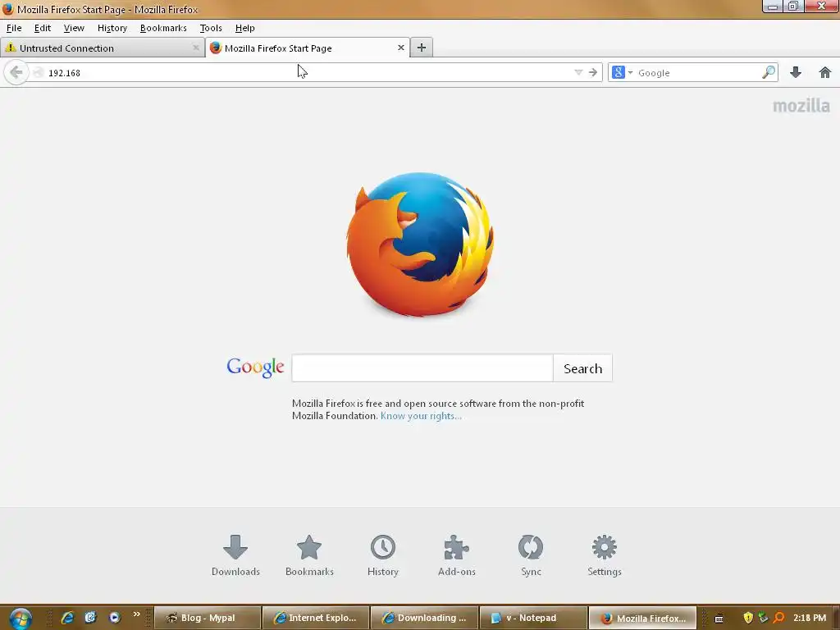840x630 pixels.
Task: Open the Tools menu
Action: (x=211, y=28)
